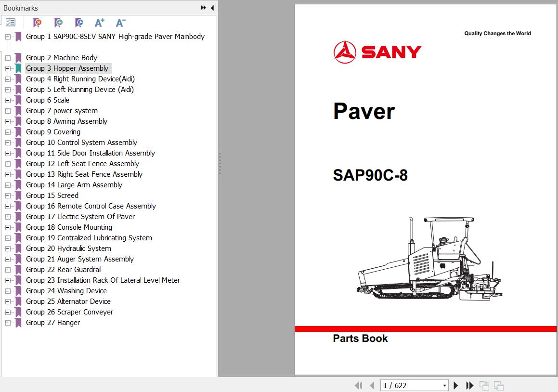Click the paver machine illustration on the page
The height and width of the screenshot is (392, 558).
(429, 259)
